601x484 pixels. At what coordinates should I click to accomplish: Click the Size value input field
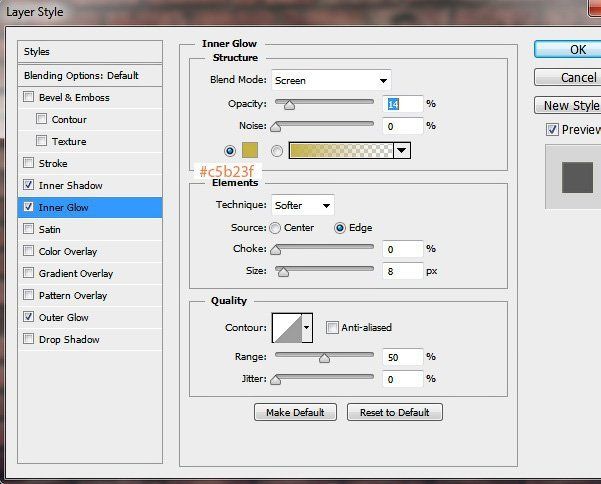[402, 270]
